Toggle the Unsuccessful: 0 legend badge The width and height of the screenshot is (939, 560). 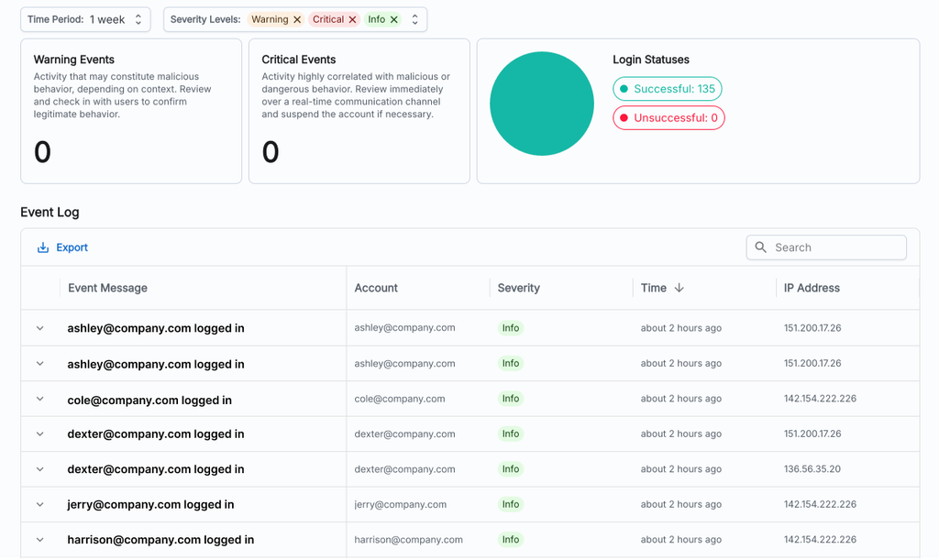click(x=668, y=118)
